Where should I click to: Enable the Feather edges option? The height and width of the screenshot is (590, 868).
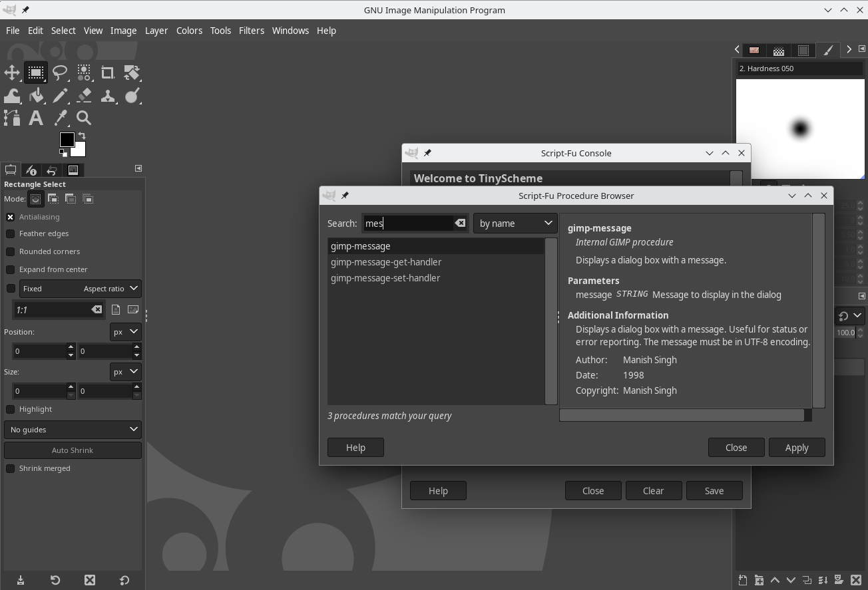(11, 233)
